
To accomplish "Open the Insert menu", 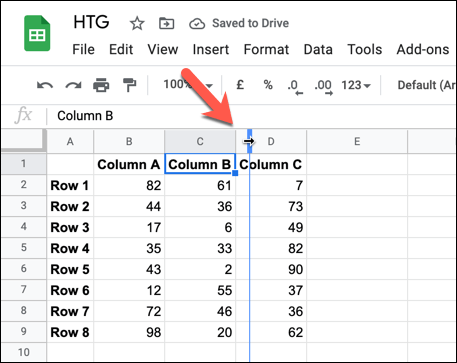I will [x=211, y=50].
